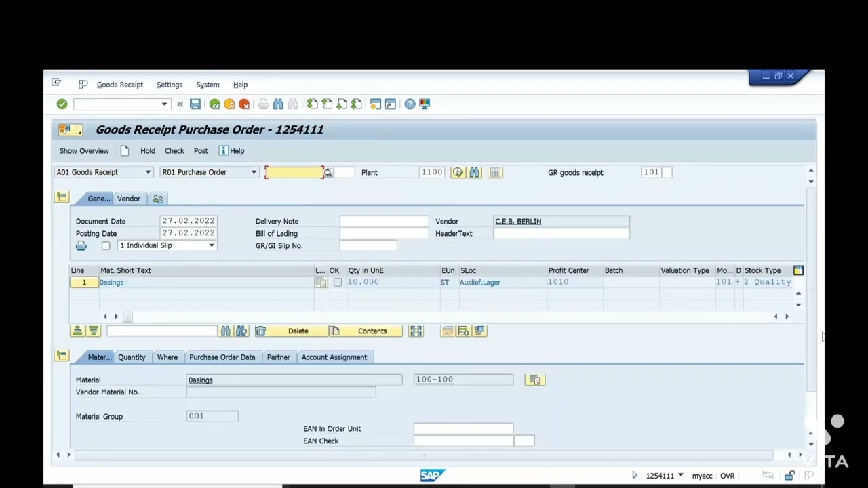
Task: Click the Check button
Action: [x=174, y=151]
